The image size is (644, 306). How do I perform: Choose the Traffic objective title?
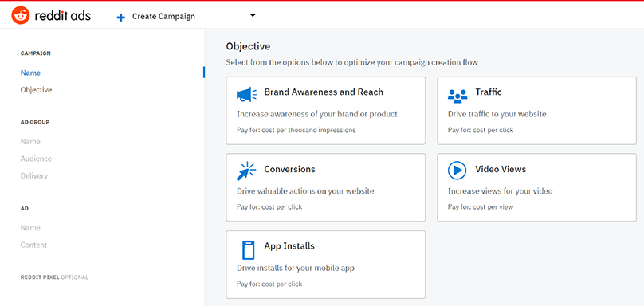489,92
